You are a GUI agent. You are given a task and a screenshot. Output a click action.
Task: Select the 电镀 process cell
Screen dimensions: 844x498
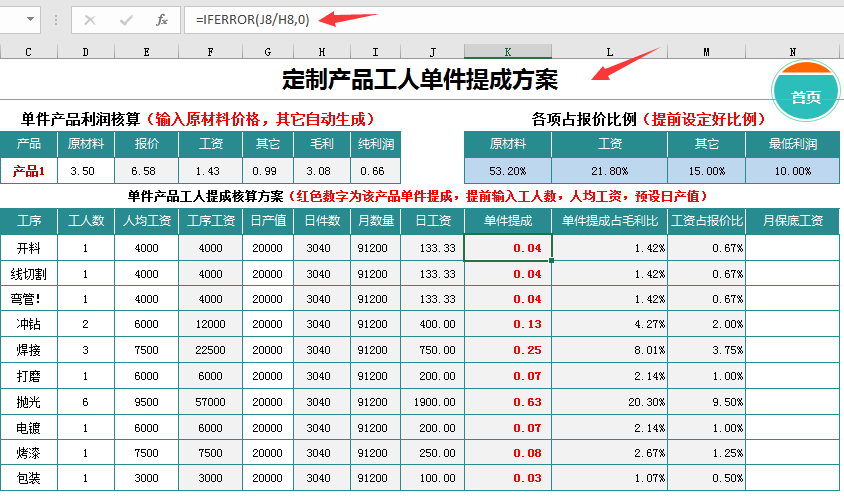[29, 428]
